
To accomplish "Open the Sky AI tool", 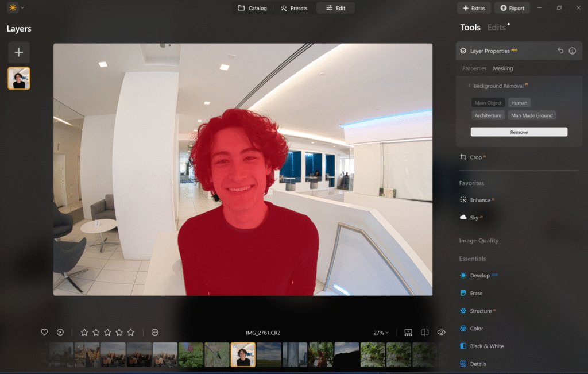I will [x=473, y=217].
